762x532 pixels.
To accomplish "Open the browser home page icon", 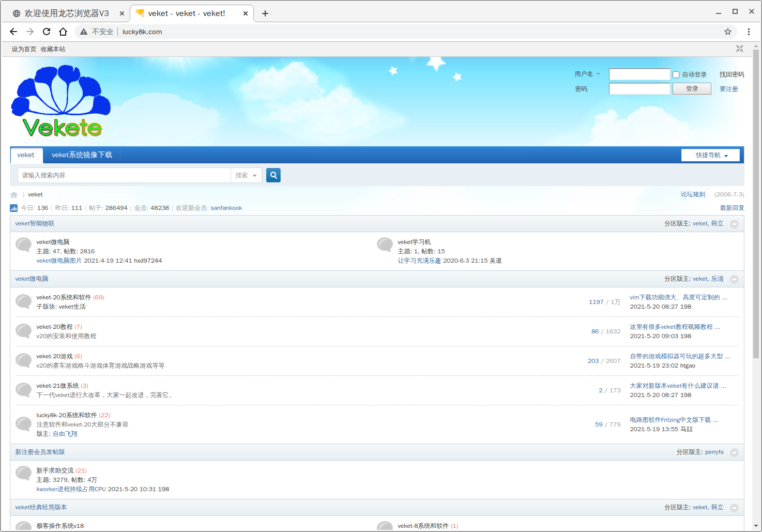I will point(63,32).
